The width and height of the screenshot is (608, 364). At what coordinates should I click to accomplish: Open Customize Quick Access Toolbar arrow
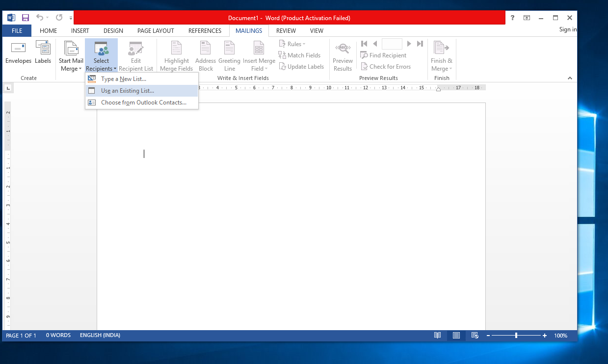click(71, 18)
